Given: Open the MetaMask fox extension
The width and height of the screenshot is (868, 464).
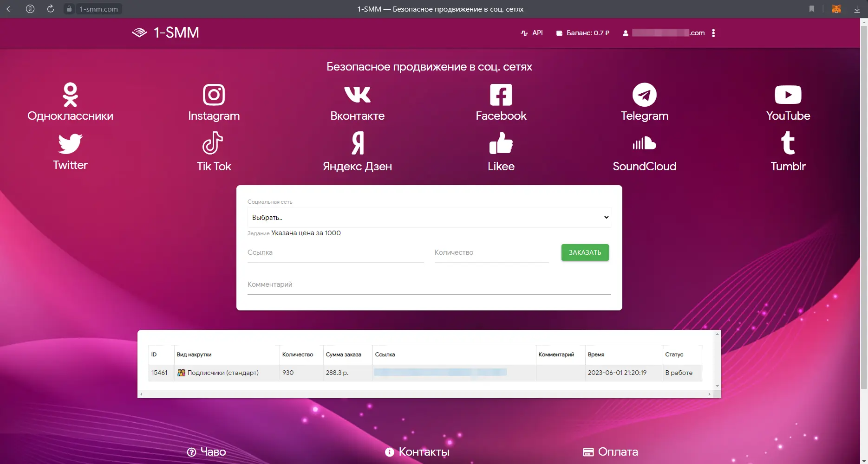Looking at the screenshot, I should [x=836, y=9].
